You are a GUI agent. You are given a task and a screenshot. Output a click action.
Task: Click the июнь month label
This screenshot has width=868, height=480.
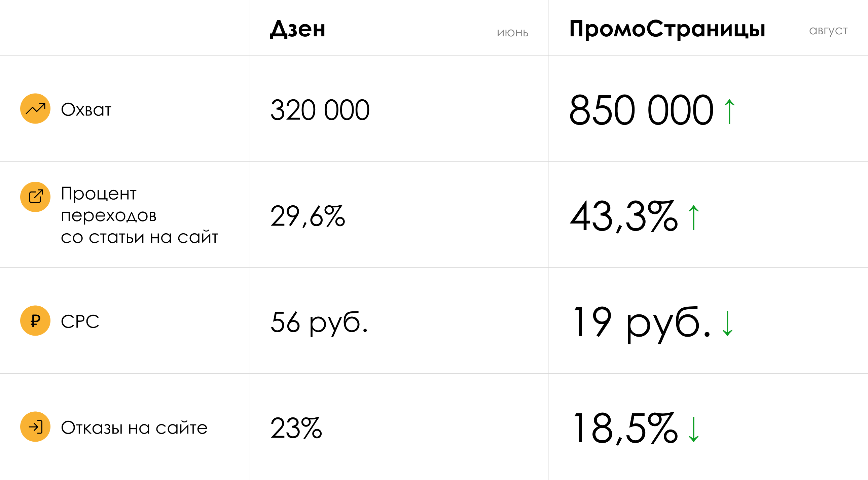512,33
